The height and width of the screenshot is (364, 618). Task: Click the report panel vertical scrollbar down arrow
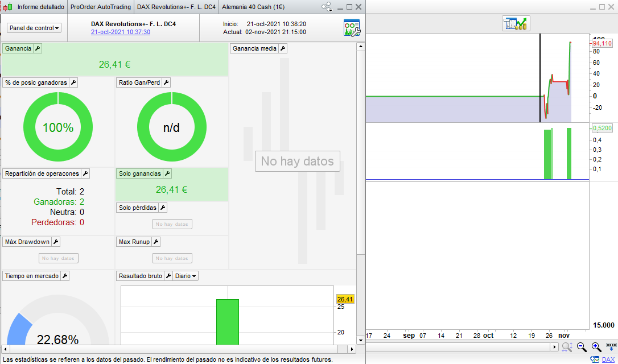pos(360,340)
